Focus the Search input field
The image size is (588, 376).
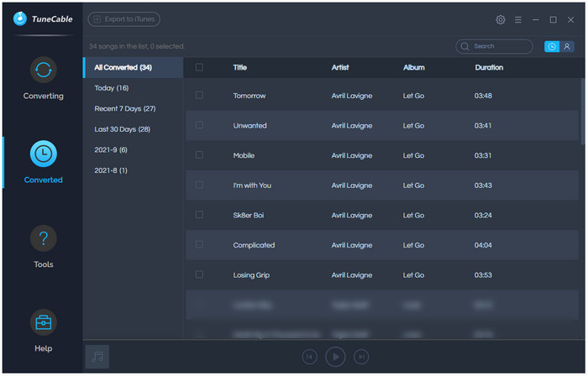(495, 46)
